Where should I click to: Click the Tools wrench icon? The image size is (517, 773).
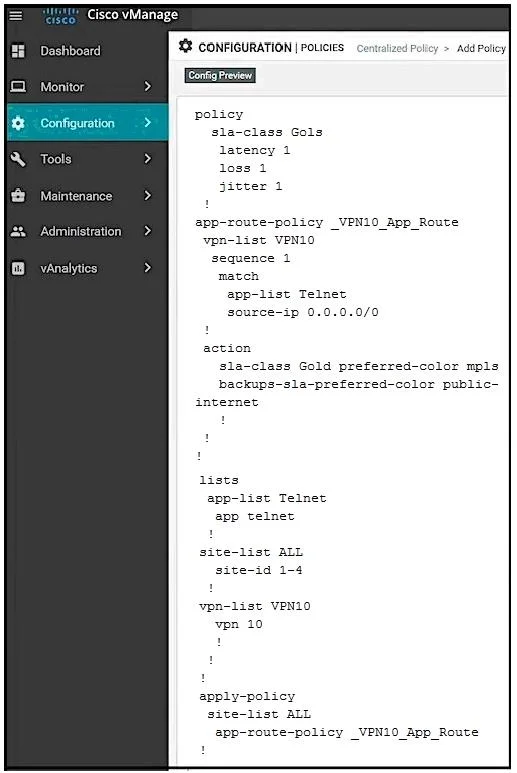pyautogui.click(x=18, y=159)
